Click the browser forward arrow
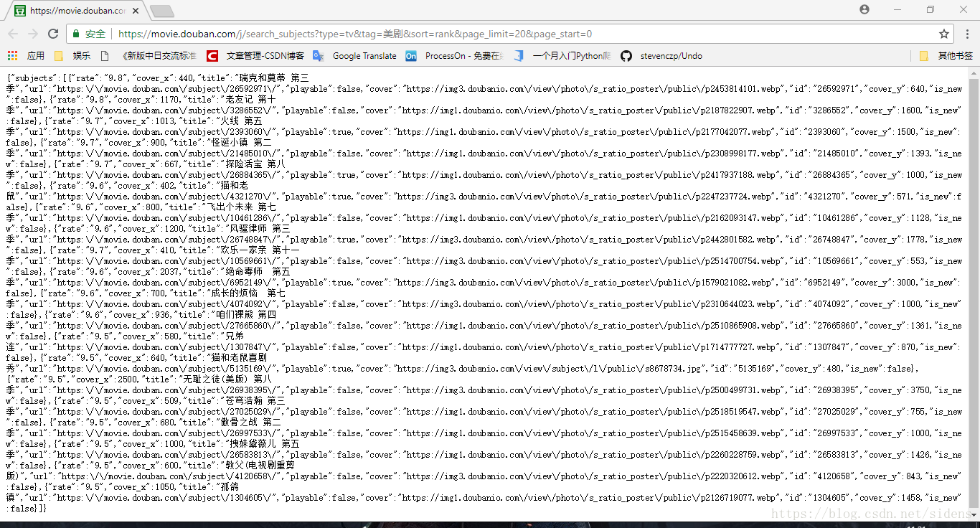 33,34
